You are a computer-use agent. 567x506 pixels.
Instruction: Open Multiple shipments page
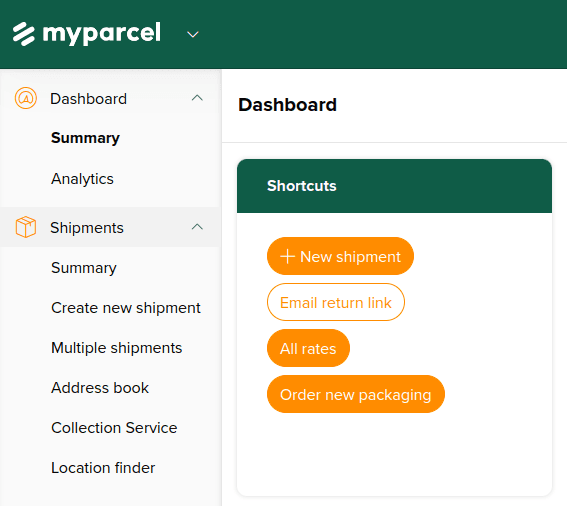[x=116, y=348]
